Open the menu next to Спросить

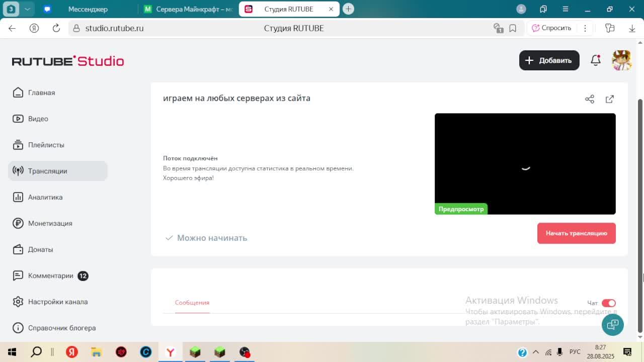585,28
